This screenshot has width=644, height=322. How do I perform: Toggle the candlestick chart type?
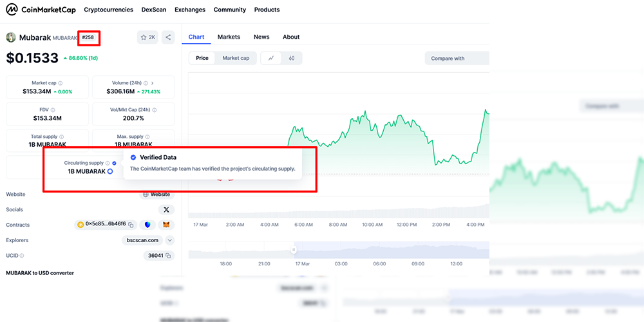(x=292, y=59)
